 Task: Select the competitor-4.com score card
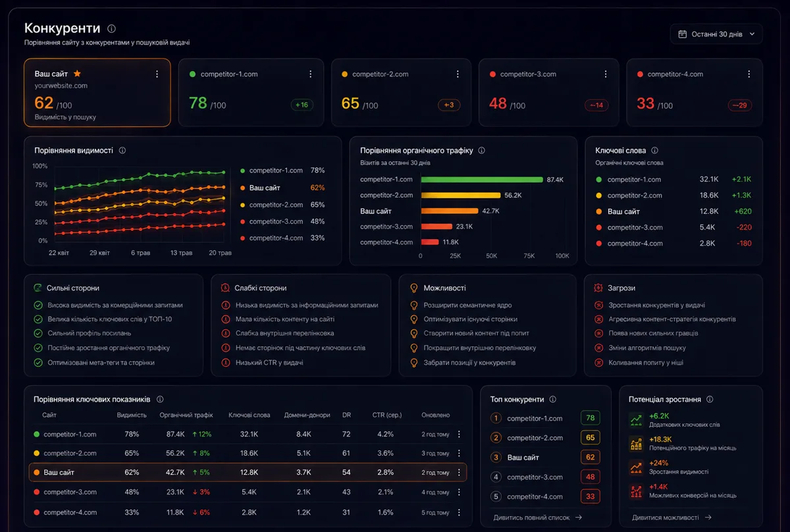coord(695,92)
